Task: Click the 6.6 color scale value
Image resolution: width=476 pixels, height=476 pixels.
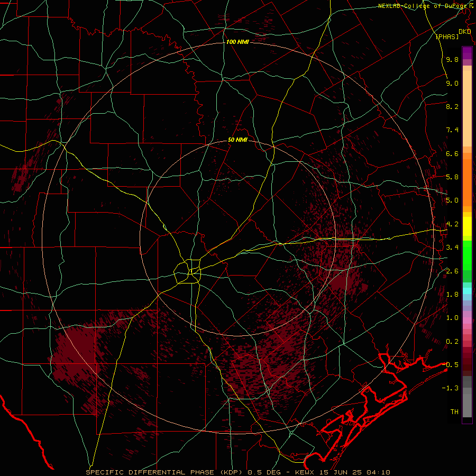Action: 452,154
